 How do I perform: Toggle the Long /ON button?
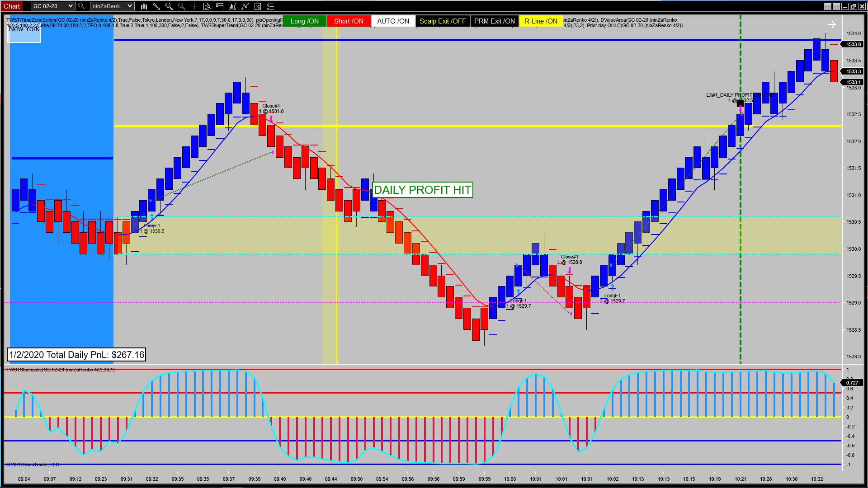[304, 21]
